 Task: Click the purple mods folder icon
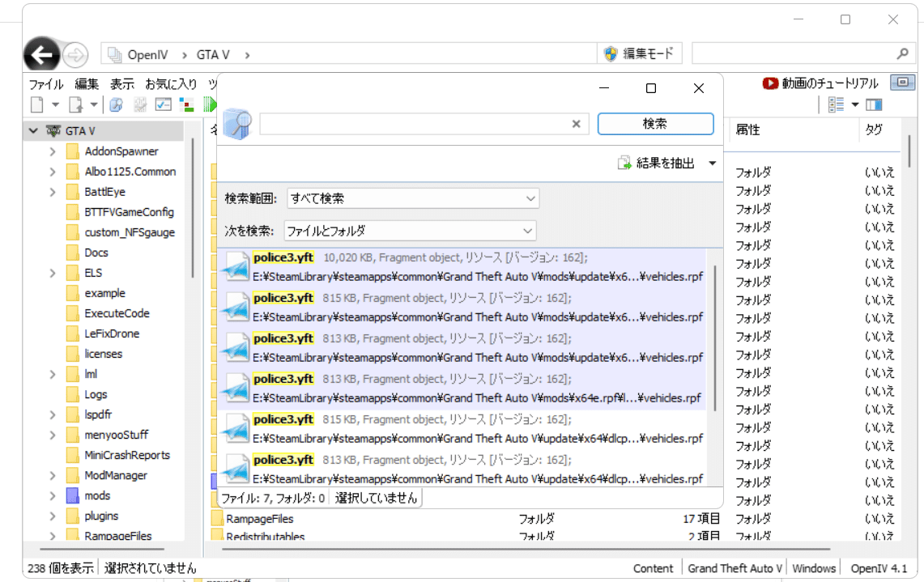[x=73, y=495]
